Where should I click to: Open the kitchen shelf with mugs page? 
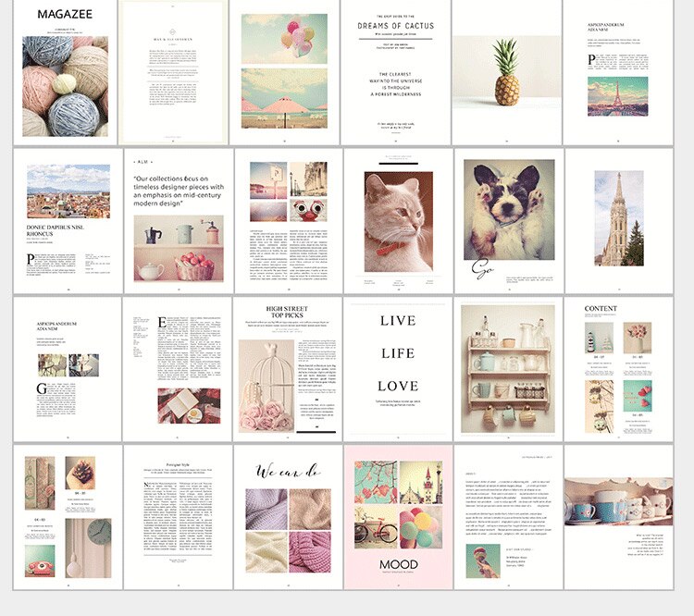tap(508, 369)
